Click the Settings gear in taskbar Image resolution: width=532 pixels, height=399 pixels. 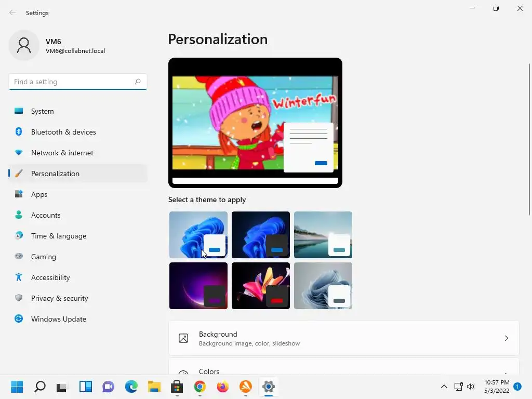coord(269,387)
